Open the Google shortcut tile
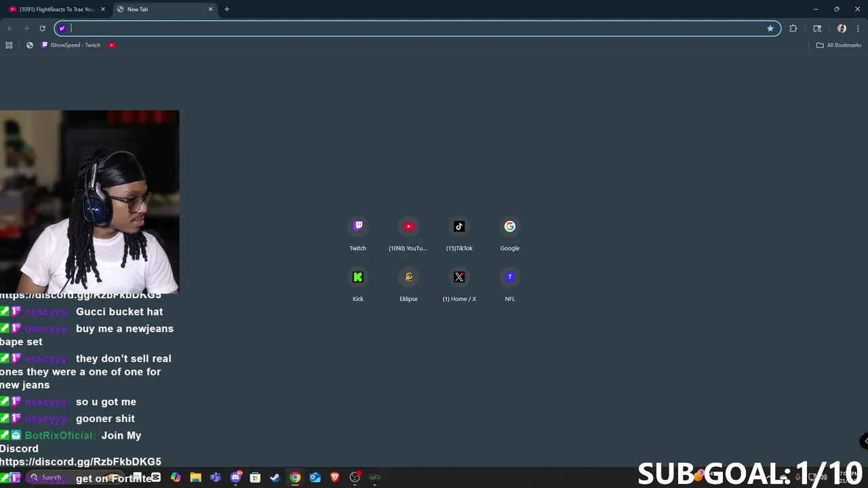Image resolution: width=868 pixels, height=488 pixels. (510, 234)
